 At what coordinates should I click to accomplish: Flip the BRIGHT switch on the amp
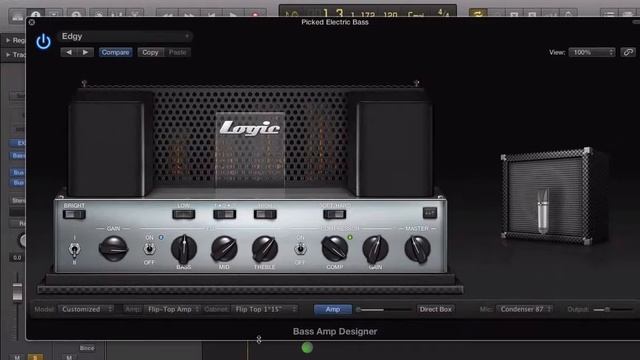click(74, 214)
